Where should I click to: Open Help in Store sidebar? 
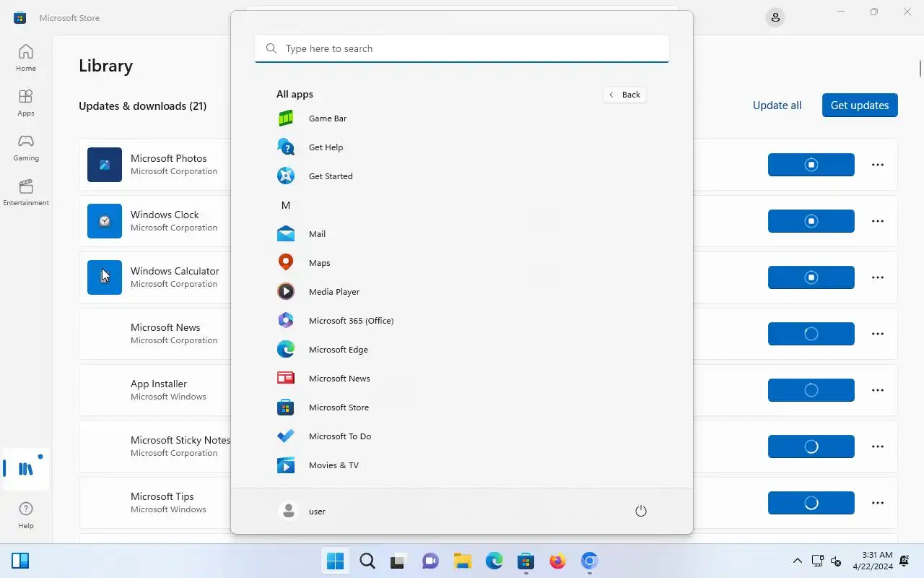tap(26, 515)
